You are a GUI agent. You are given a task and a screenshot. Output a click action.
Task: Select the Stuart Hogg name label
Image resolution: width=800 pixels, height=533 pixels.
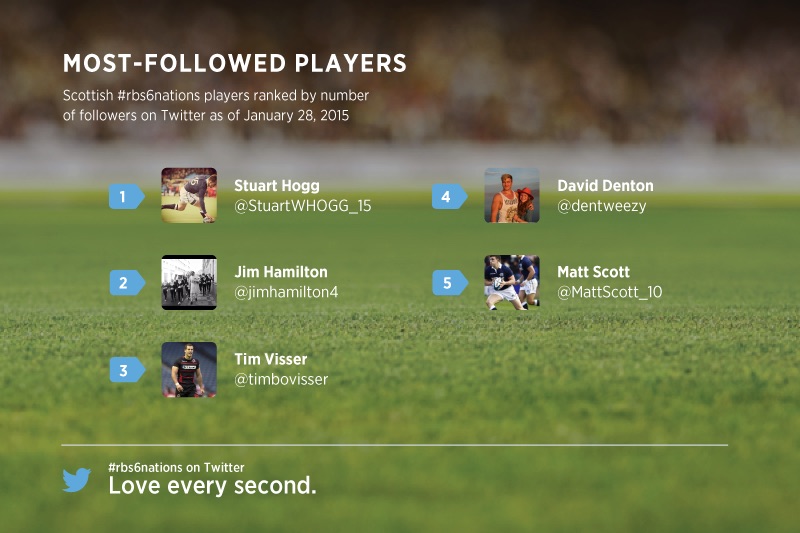(x=277, y=185)
